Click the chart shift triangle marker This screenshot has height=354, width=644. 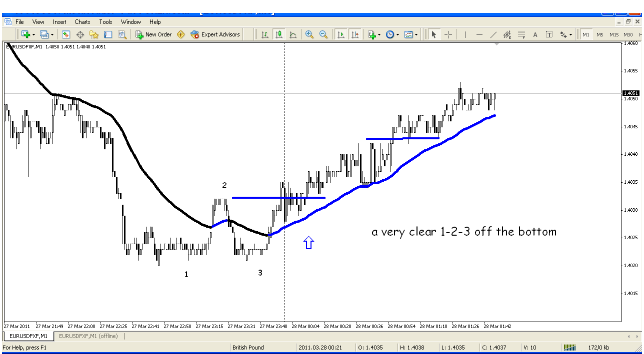point(496,44)
